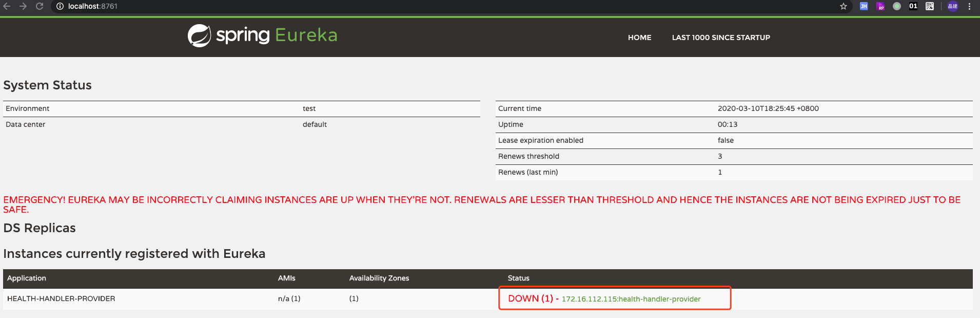The image size is (980, 318).
Task: Open the purple RP extension
Action: 880,6
